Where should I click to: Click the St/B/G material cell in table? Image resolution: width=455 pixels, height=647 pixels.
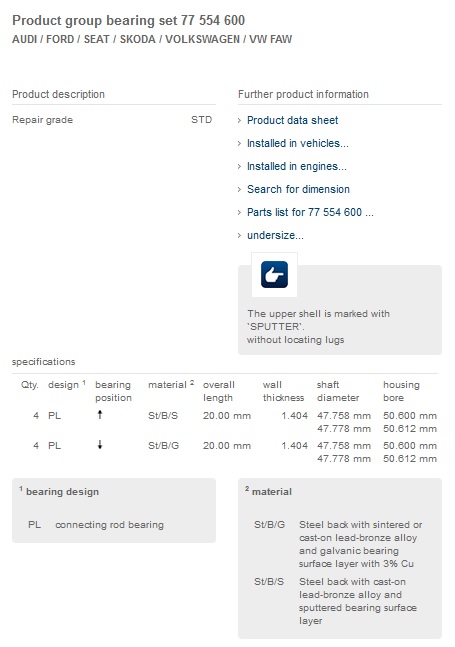tap(163, 446)
